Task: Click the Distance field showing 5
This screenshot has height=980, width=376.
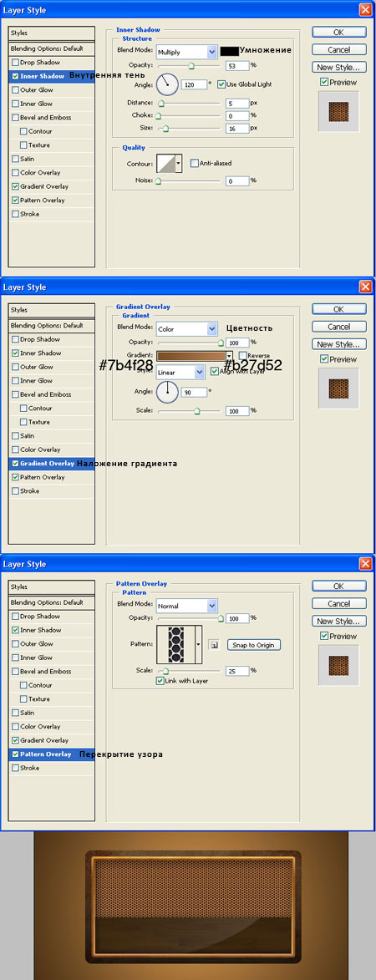Action: [237, 103]
